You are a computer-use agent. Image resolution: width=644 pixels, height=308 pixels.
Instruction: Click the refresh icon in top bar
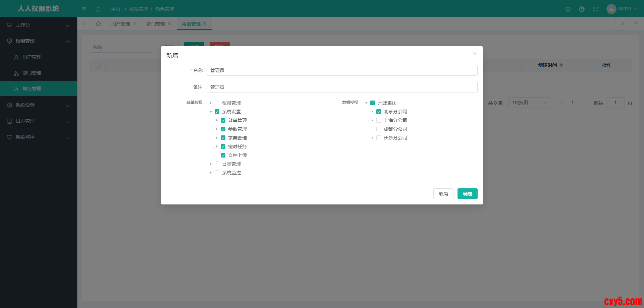point(98,9)
